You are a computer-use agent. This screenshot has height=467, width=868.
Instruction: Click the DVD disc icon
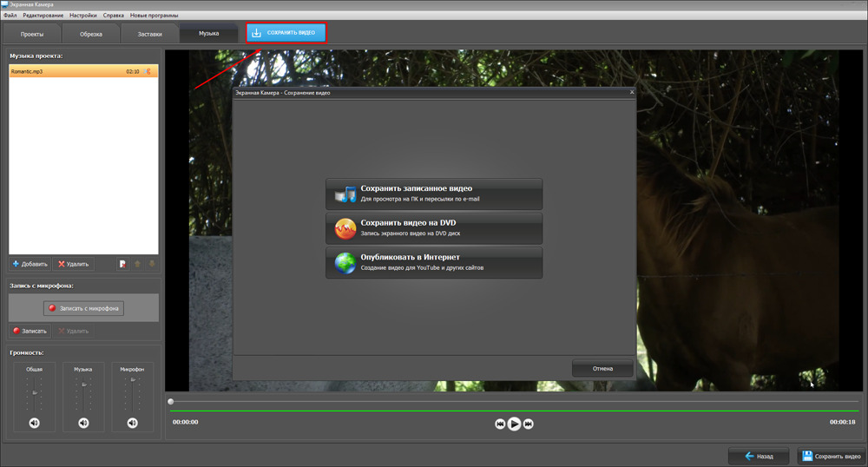click(345, 228)
